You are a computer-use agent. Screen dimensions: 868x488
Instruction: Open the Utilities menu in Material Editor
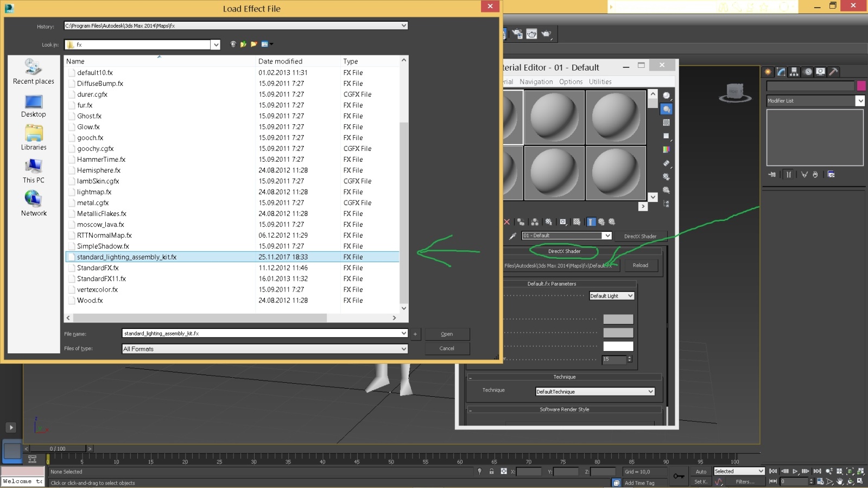600,82
